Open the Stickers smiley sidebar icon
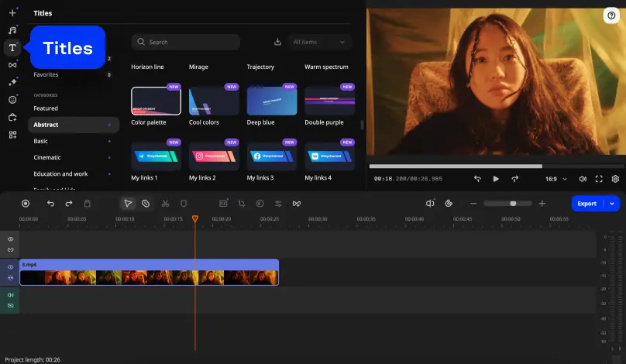Image resolution: width=626 pixels, height=364 pixels. click(12, 100)
